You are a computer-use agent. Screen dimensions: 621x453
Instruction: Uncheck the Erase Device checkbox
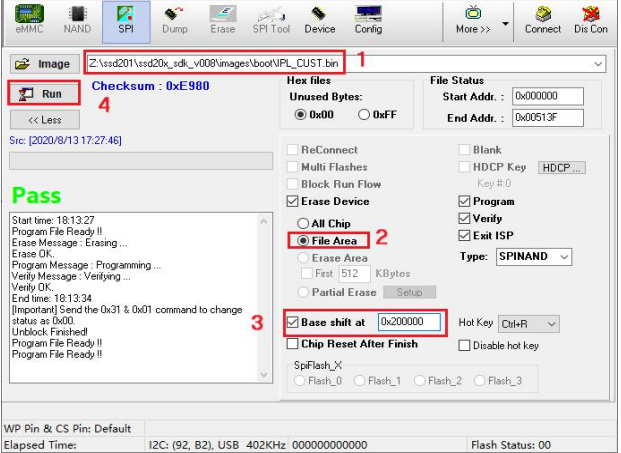click(x=293, y=201)
